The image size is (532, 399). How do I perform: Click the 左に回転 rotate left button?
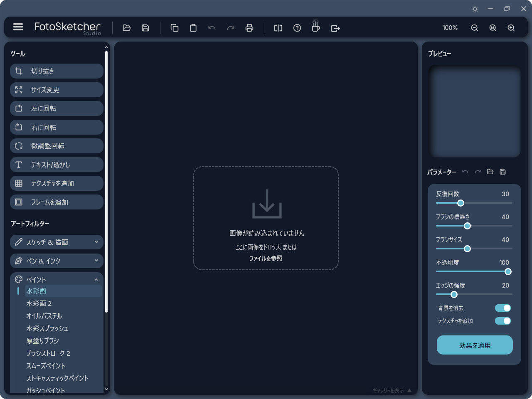[x=57, y=108]
